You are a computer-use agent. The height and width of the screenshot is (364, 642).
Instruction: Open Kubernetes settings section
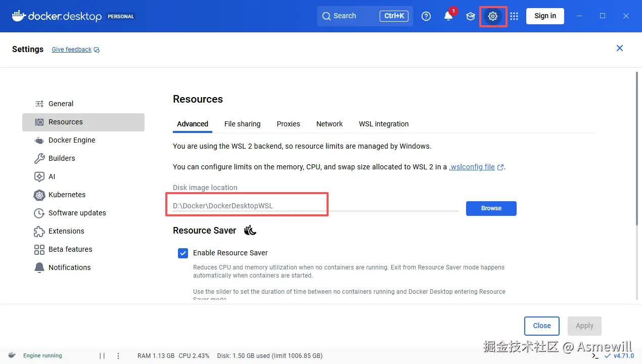[83, 195]
